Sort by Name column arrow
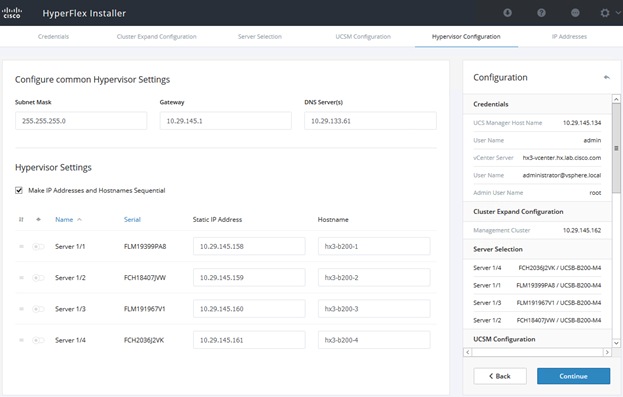 point(79,219)
